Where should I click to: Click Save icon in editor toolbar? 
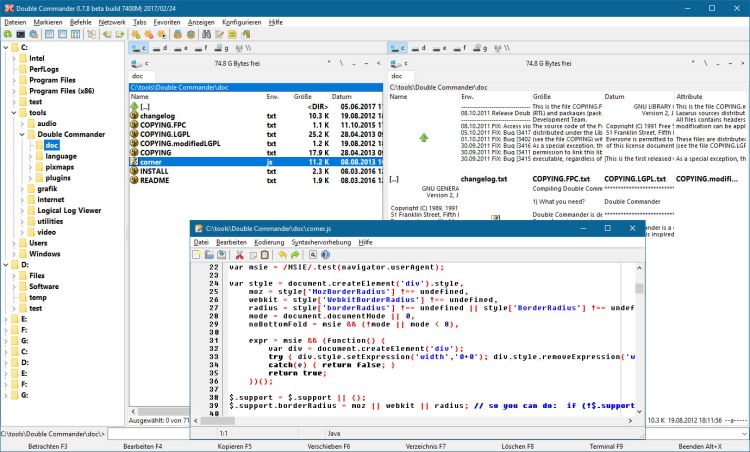tap(221, 255)
